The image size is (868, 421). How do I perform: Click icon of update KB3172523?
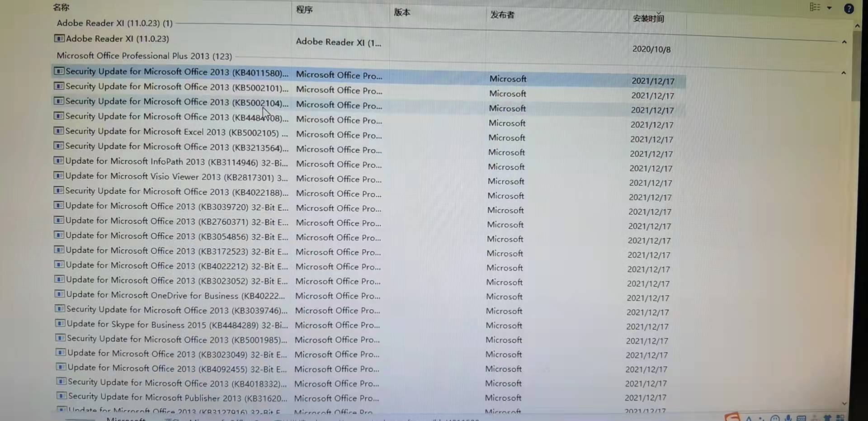pyautogui.click(x=59, y=250)
